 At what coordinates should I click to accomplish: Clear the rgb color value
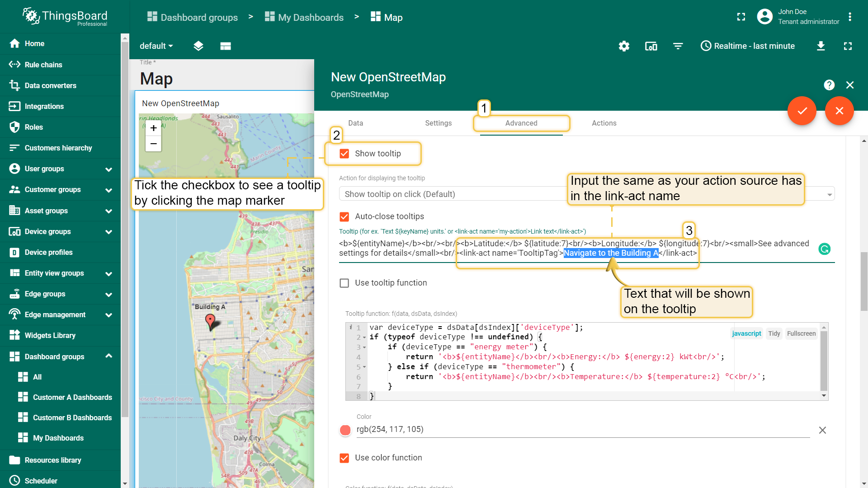822,430
